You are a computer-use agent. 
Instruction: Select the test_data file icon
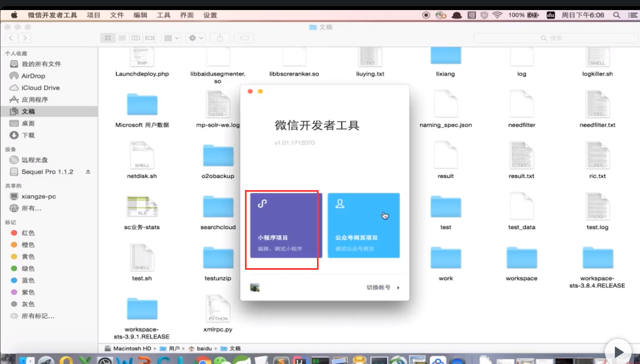tap(522, 206)
